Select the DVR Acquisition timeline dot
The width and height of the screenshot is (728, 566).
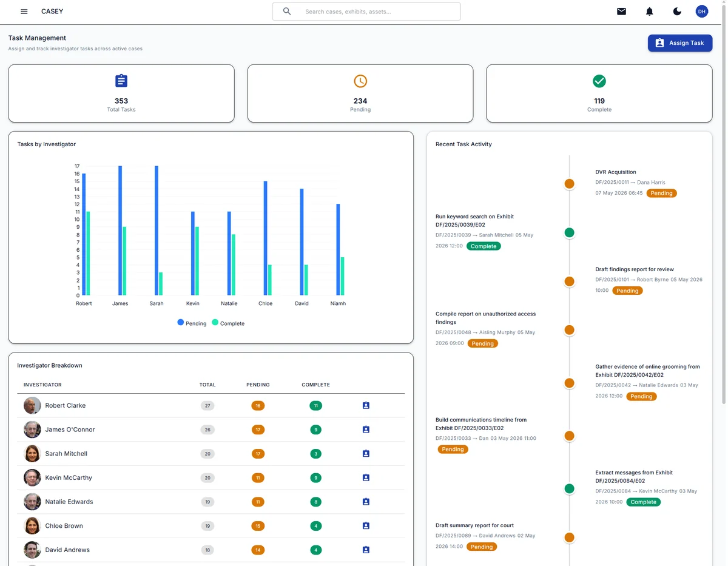pyautogui.click(x=569, y=183)
